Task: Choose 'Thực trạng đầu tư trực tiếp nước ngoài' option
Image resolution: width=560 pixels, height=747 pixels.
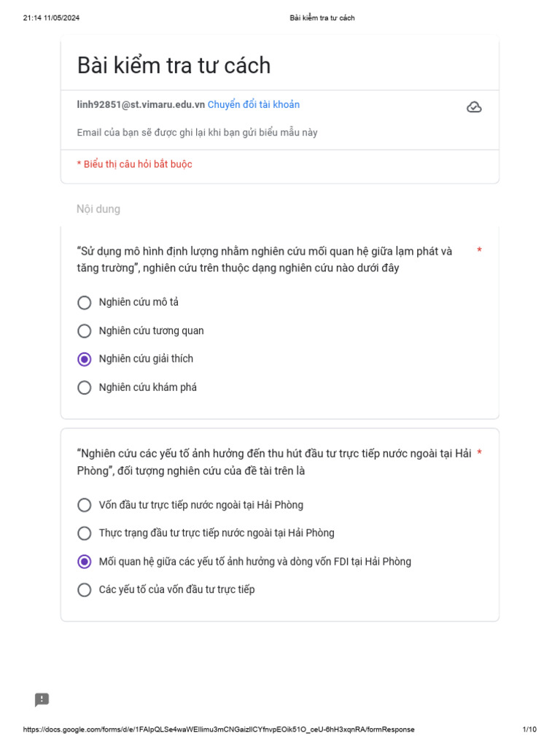Action: [x=85, y=533]
